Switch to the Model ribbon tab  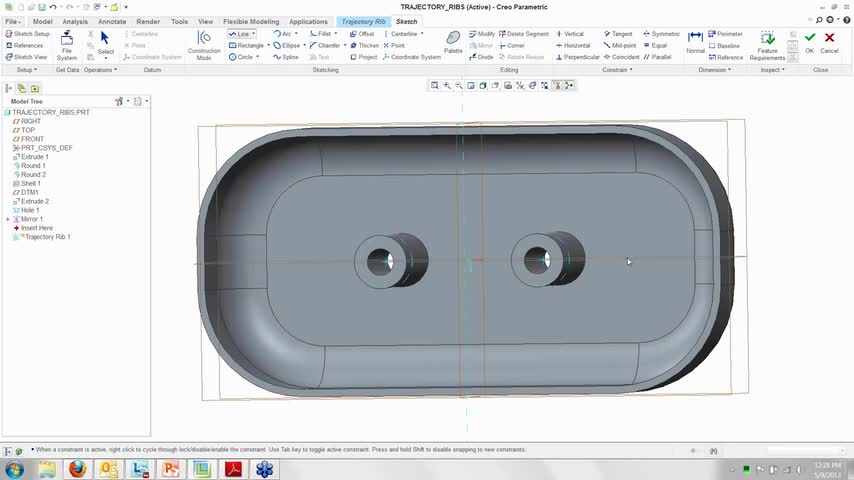42,21
